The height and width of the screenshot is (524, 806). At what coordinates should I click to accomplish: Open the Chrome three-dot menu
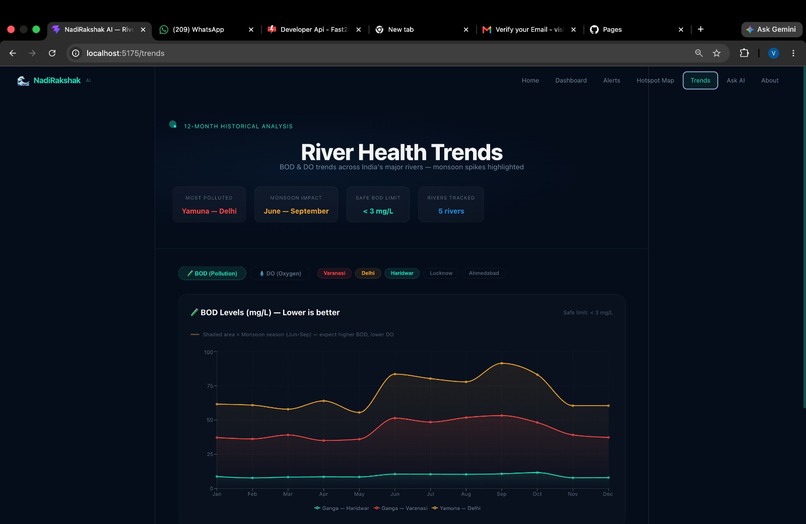point(793,53)
